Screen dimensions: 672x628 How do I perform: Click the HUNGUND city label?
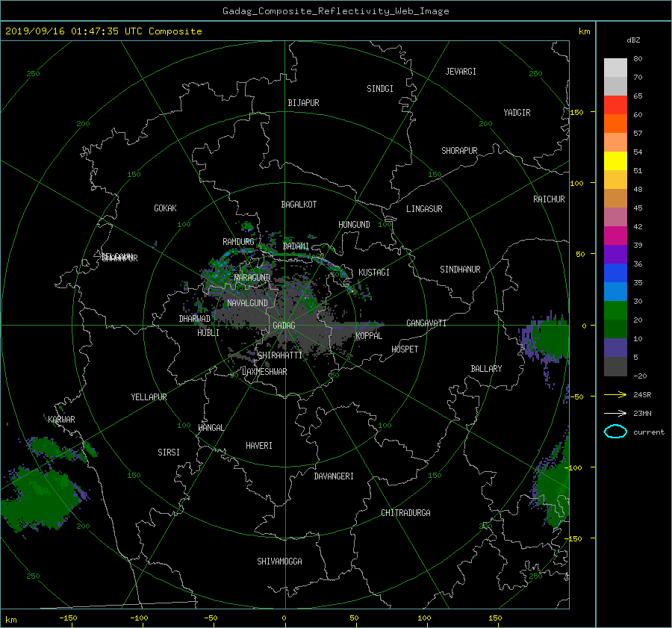(x=354, y=225)
